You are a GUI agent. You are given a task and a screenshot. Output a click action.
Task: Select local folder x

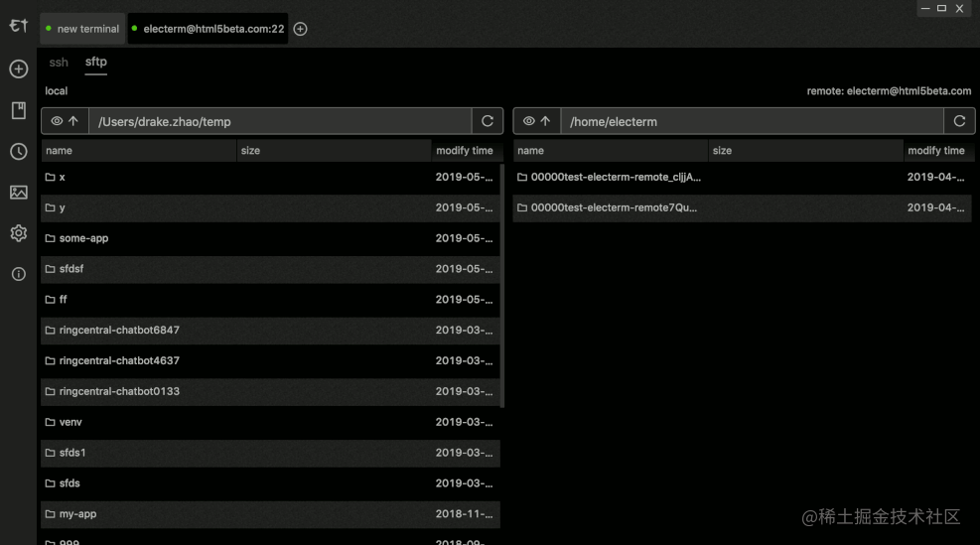pyautogui.click(x=271, y=177)
